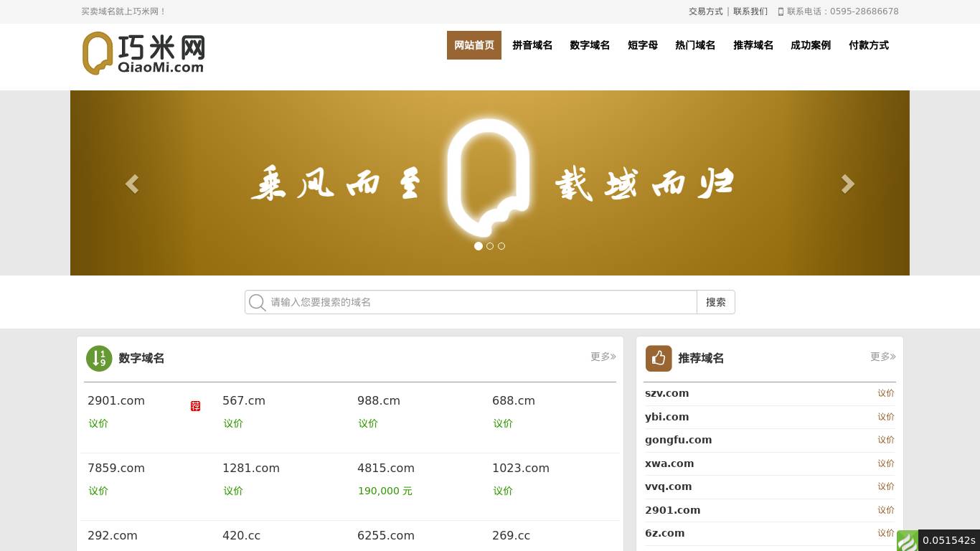Select the third carousel dot indicator
The height and width of the screenshot is (551, 980).
(501, 246)
